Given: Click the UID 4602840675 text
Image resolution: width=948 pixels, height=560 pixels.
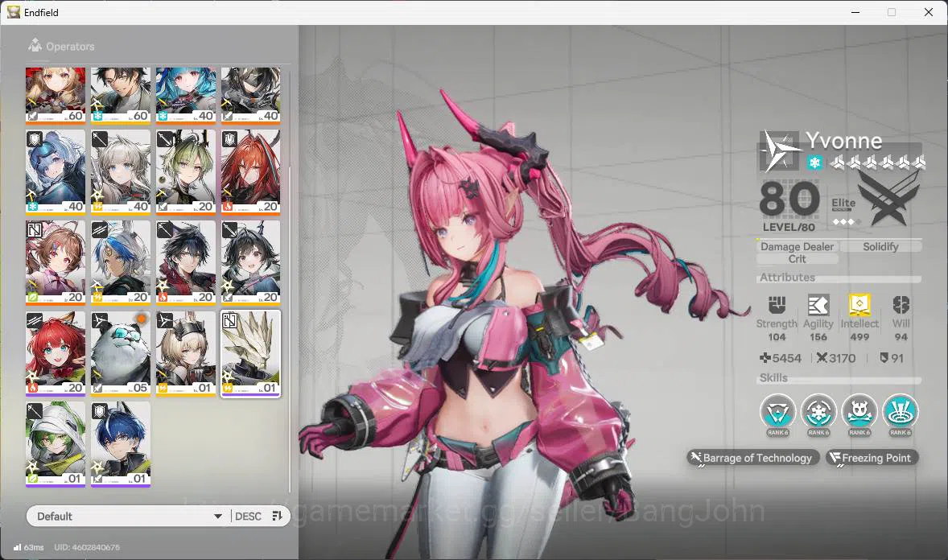Looking at the screenshot, I should point(86,547).
